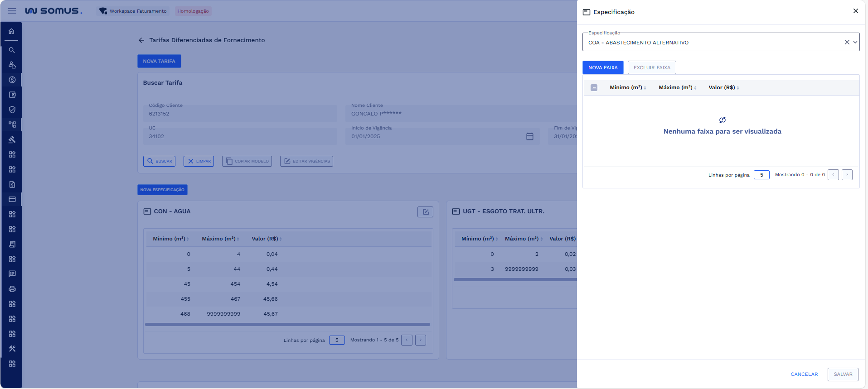The height and width of the screenshot is (389, 868).
Task: Click the NOVA FAIXA button
Action: coord(602,67)
